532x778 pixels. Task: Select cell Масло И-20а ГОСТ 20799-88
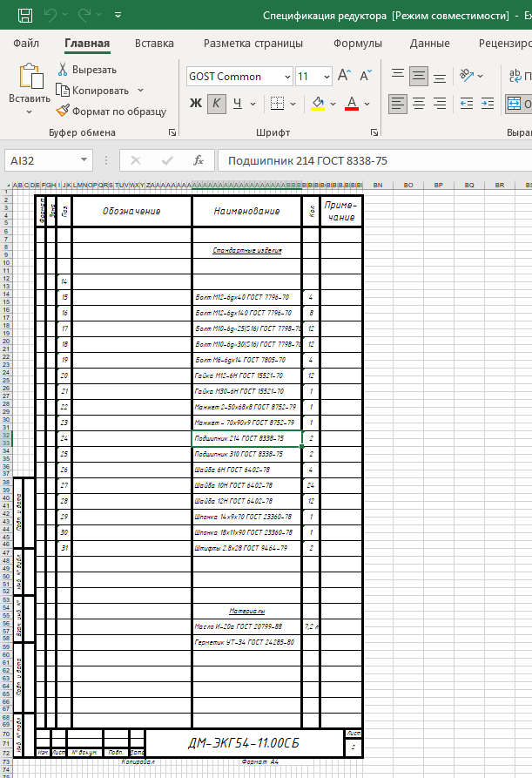tap(246, 626)
